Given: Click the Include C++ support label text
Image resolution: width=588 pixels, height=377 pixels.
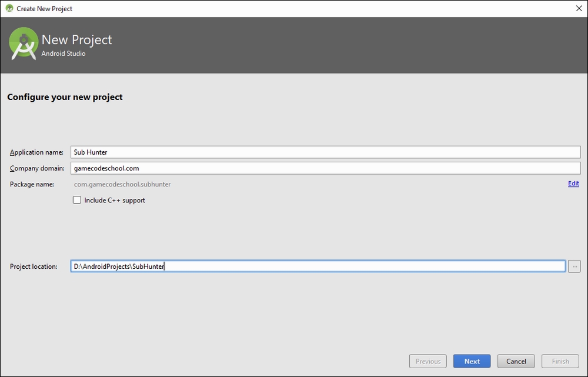Looking at the screenshot, I should click(115, 199).
